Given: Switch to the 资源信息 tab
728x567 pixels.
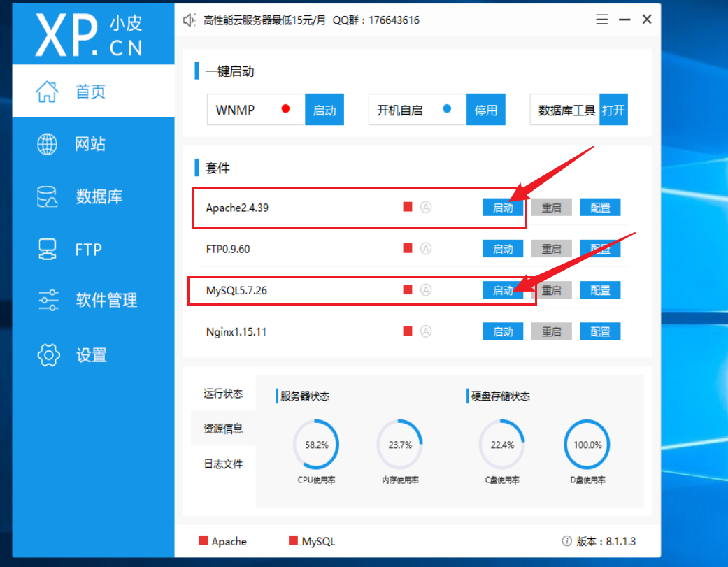Looking at the screenshot, I should click(x=223, y=429).
